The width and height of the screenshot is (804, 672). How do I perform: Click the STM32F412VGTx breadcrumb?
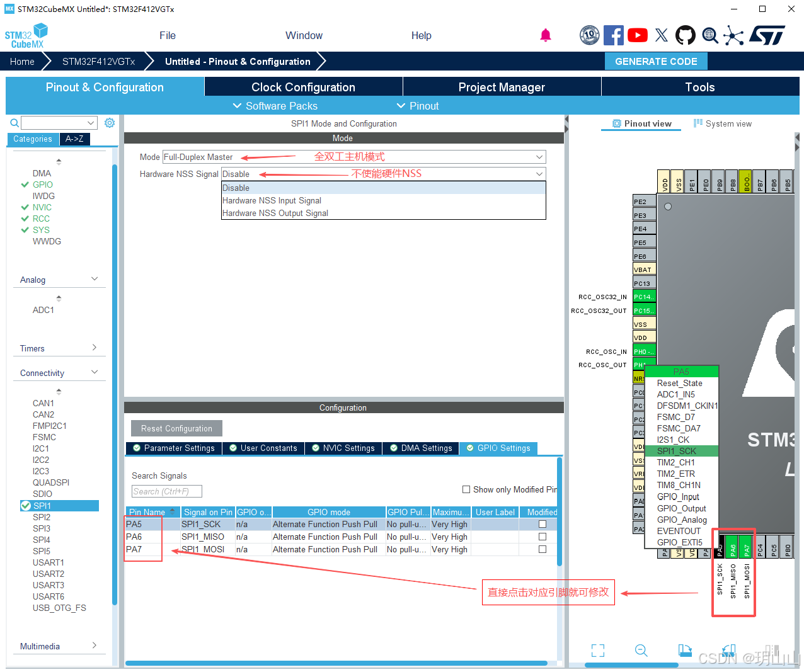99,61
